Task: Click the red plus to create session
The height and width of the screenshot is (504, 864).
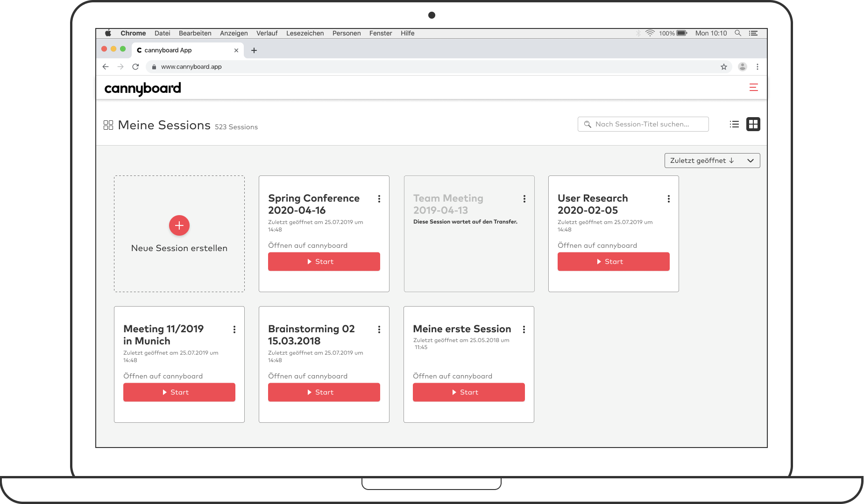Action: pyautogui.click(x=179, y=225)
